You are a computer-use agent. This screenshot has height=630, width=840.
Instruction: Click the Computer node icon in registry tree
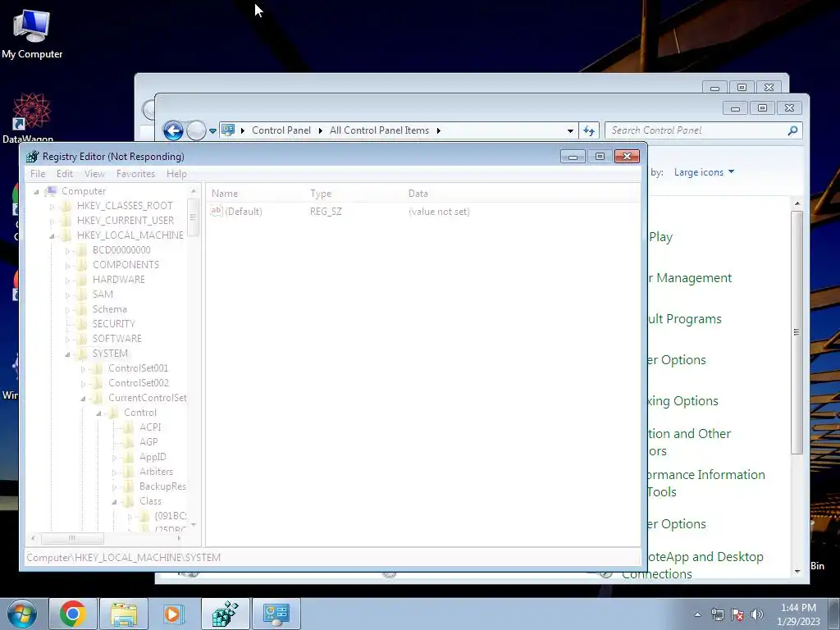click(x=51, y=191)
